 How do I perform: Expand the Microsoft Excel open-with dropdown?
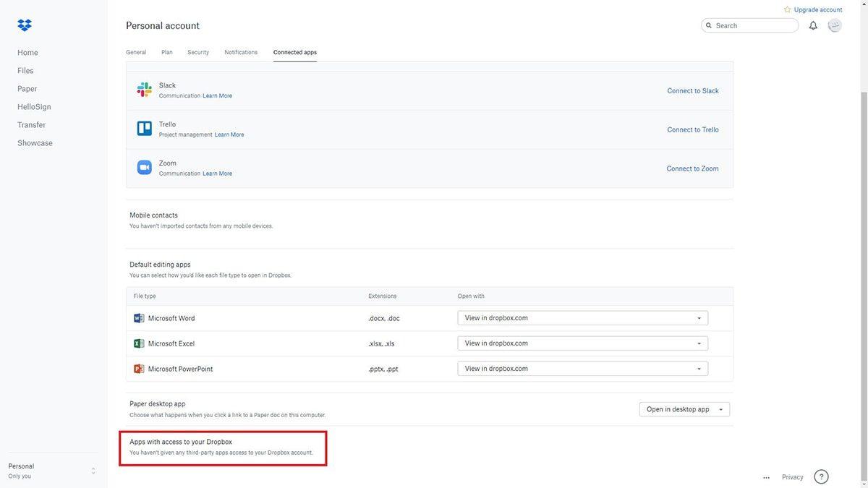point(582,343)
